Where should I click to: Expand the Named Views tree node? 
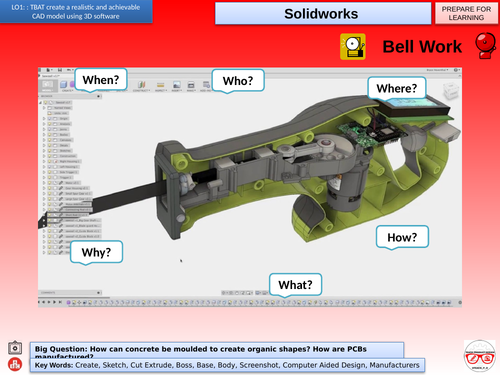(44, 108)
